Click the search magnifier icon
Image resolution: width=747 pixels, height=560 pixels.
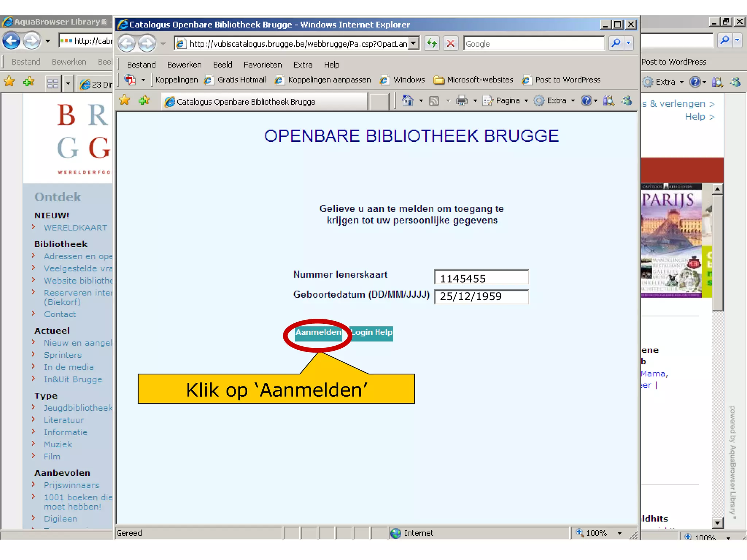[616, 43]
